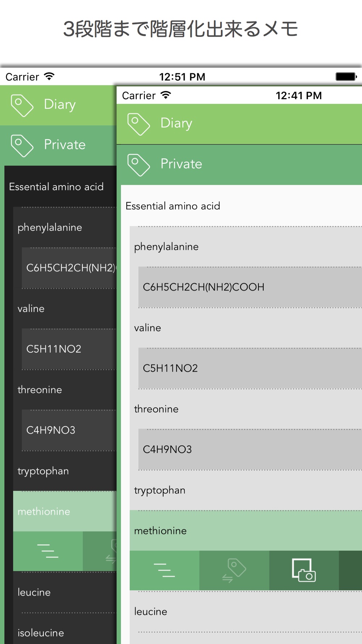Tap the tag icon beside Diary in light-theme screen
The image size is (362, 644).
pyautogui.click(x=138, y=124)
